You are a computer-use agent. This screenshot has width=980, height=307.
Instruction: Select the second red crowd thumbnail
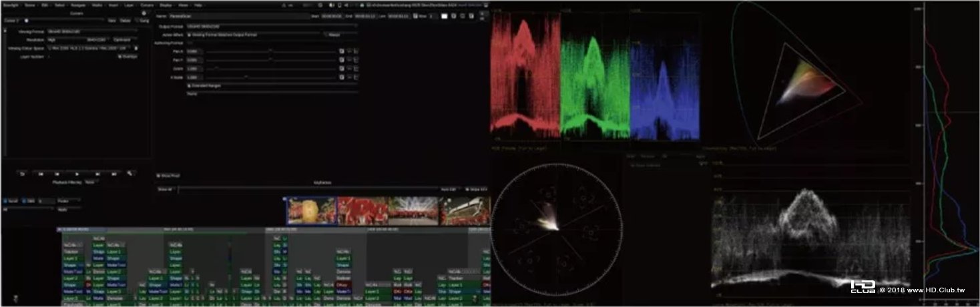363,211
